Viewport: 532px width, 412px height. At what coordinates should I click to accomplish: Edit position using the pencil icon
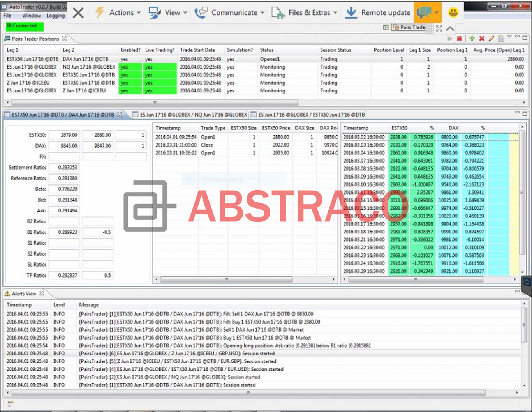[x=491, y=39]
